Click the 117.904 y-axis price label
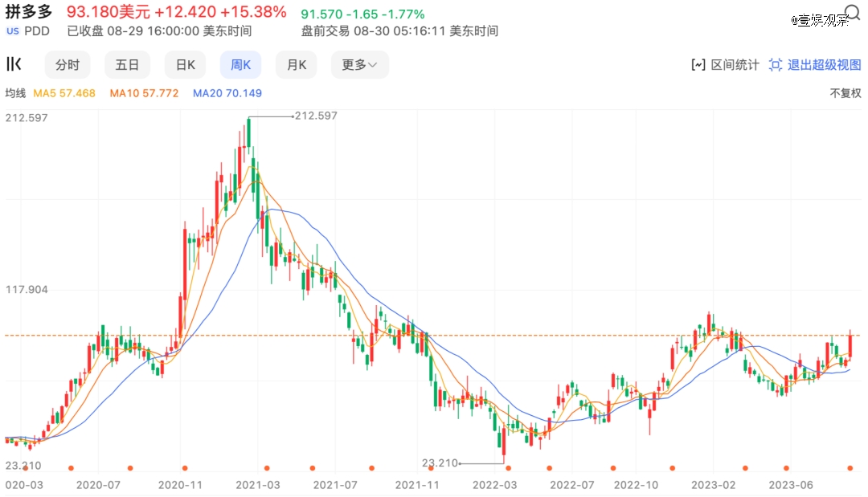This screenshot has height=497, width=868. [27, 289]
